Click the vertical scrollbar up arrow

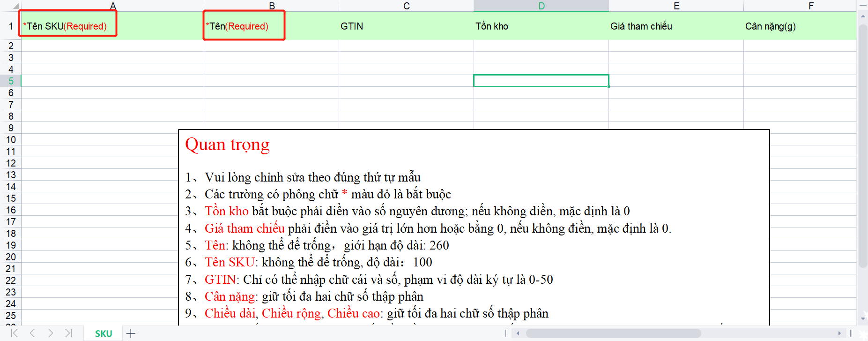(863, 16)
